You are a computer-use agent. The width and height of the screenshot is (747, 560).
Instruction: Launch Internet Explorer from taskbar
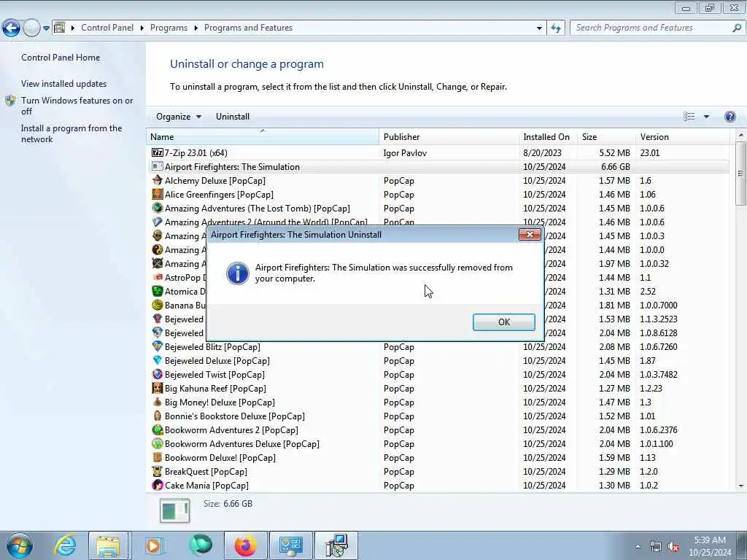65,545
